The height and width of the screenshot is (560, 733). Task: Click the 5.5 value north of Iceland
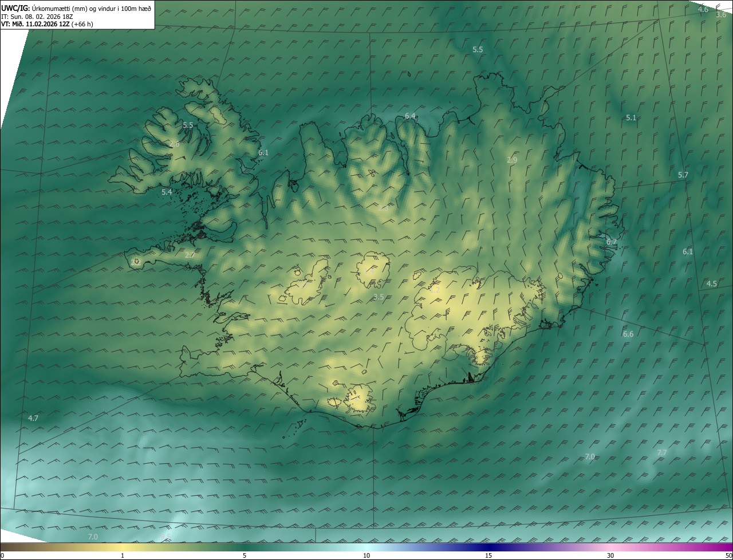pos(478,50)
